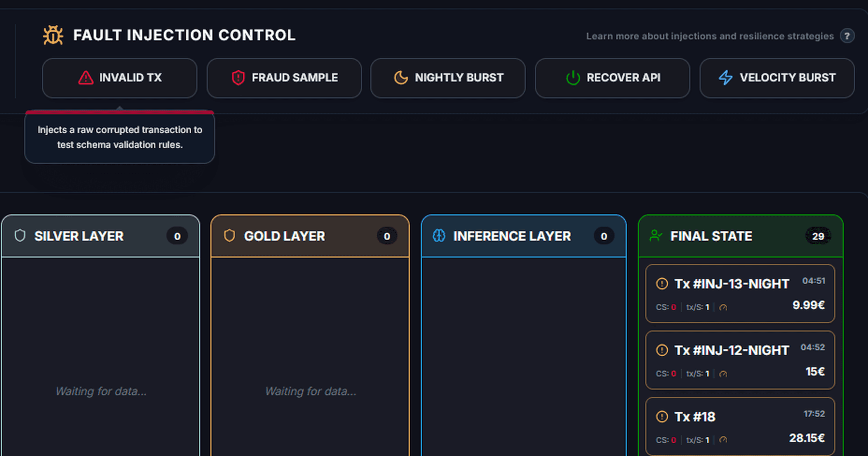
Task: Select the Inference Layer count badge
Action: (604, 236)
